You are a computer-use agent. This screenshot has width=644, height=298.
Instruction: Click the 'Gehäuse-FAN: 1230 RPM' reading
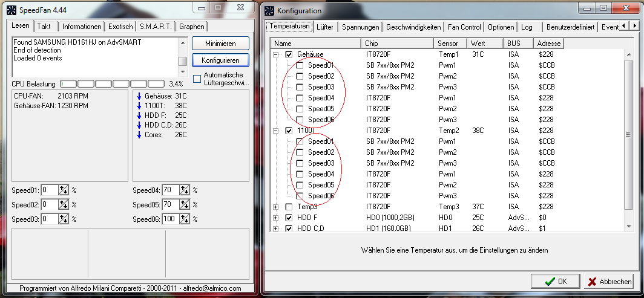51,106
